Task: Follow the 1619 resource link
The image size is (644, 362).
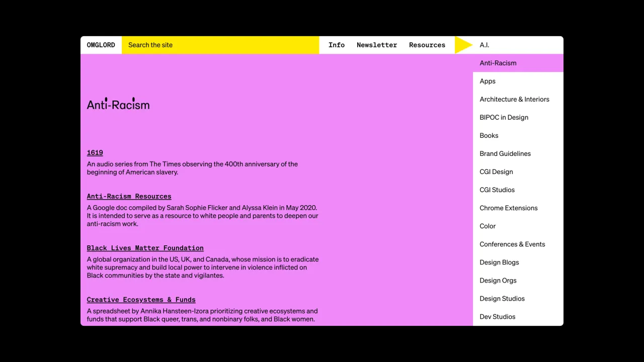Action: pyautogui.click(x=95, y=153)
